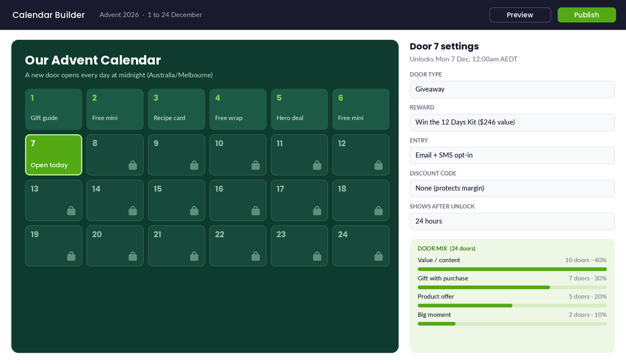Viewport: 626px width, 364px height.
Task: Click the 'DOOR MIX (24 doors)' label
Action: click(446, 248)
